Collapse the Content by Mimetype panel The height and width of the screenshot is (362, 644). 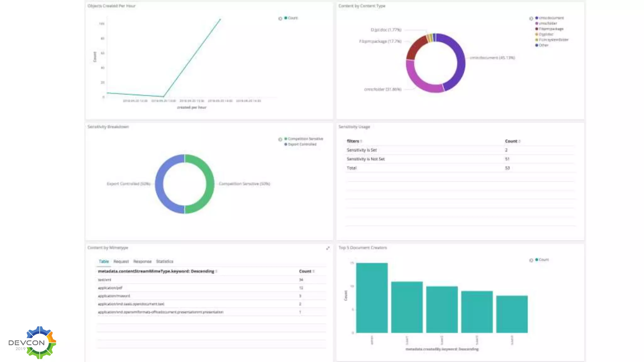pyautogui.click(x=328, y=248)
